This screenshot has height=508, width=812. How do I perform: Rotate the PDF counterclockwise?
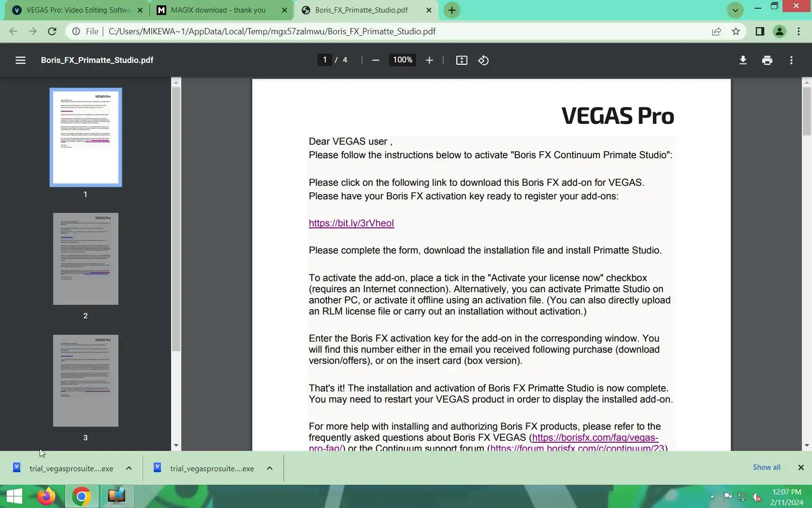point(483,60)
